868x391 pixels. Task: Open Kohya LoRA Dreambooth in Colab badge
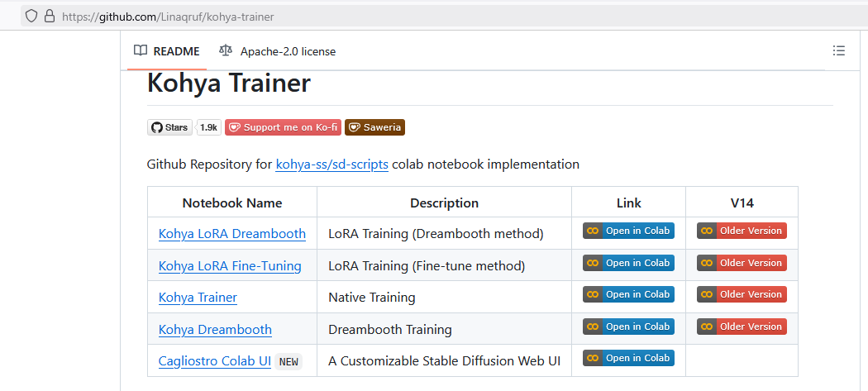tap(628, 231)
